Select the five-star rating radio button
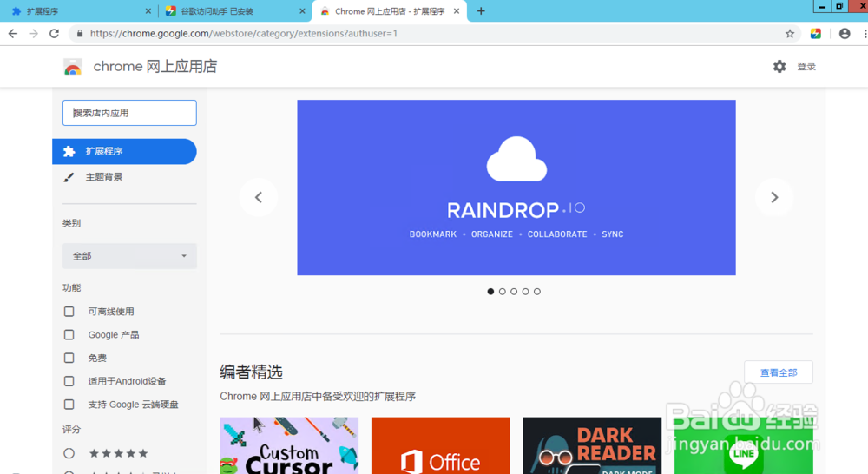 pos(69,453)
